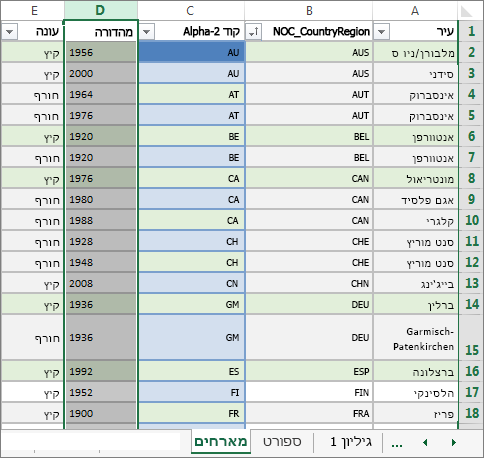The image size is (484, 458).
Task: Click the FRA cell
Action: [x=309, y=413]
